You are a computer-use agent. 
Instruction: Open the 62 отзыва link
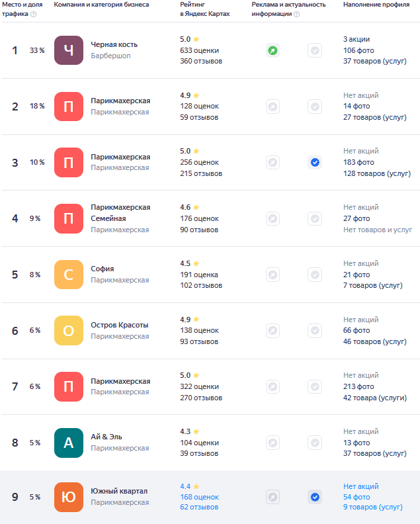[x=199, y=507]
